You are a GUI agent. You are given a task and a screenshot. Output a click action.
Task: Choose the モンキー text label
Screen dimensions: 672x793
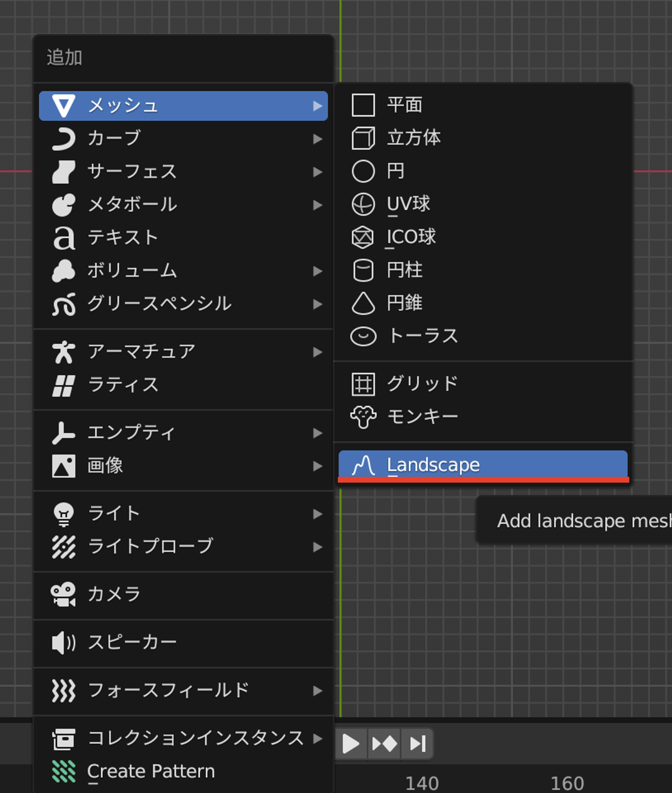[423, 417]
